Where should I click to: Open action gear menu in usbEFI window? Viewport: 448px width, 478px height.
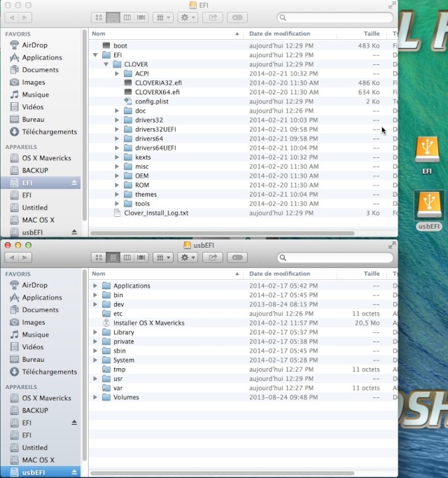click(x=188, y=258)
